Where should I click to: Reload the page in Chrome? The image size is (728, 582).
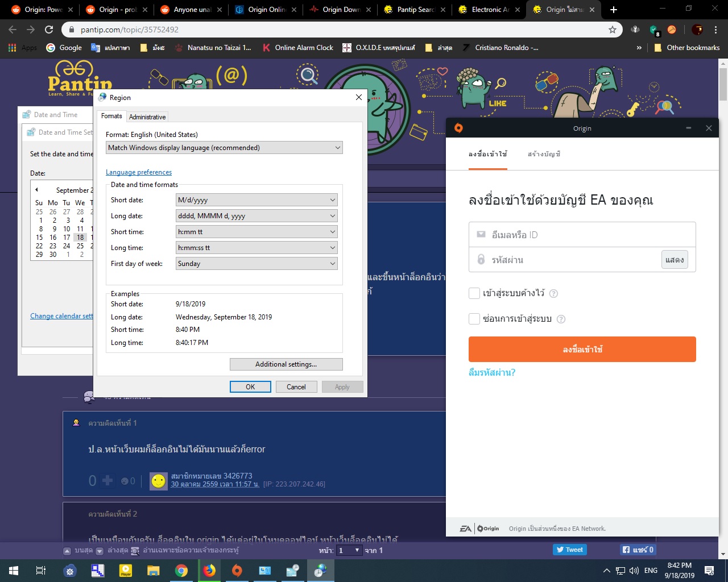[49, 30]
